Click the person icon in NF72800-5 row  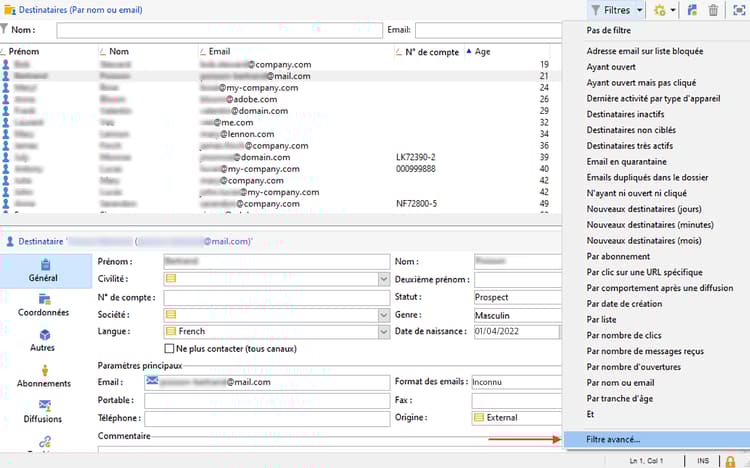click(5, 204)
